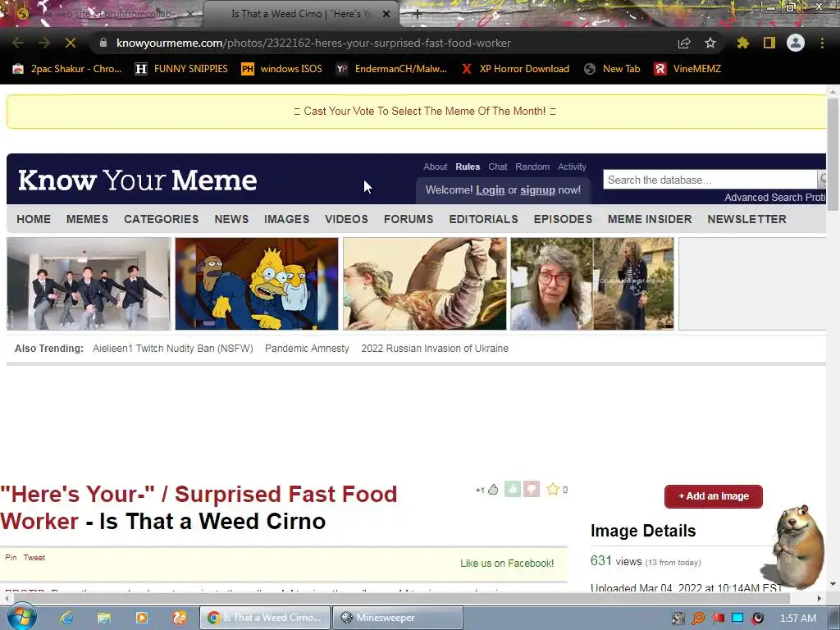The height and width of the screenshot is (630, 840).
Task: Select NEWS in the site navigation
Action: tap(231, 219)
